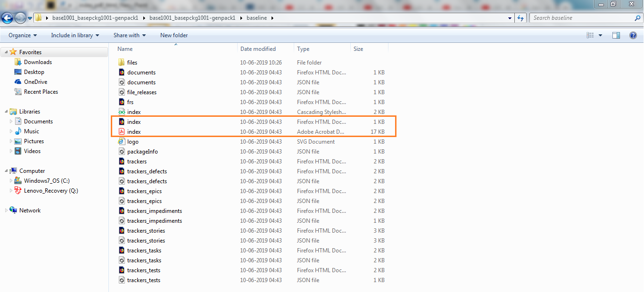Expand the Network node
Screen dimensions: 644x292
[5, 211]
